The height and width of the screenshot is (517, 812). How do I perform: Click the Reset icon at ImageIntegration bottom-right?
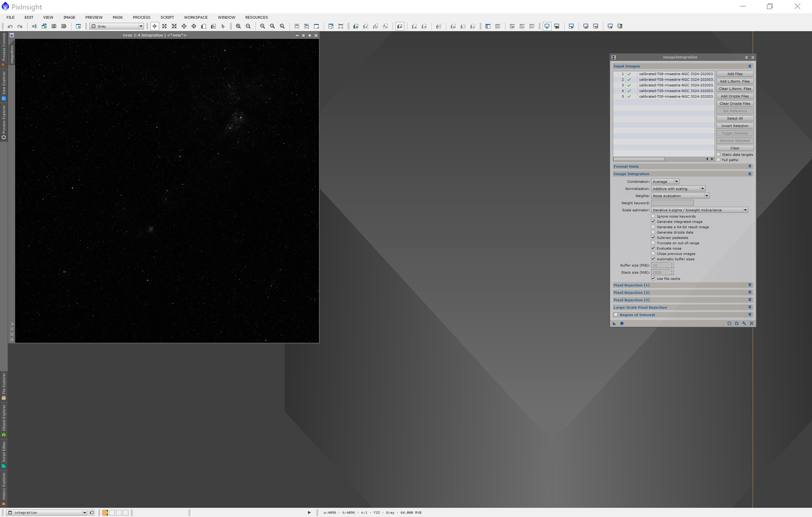[x=751, y=323]
